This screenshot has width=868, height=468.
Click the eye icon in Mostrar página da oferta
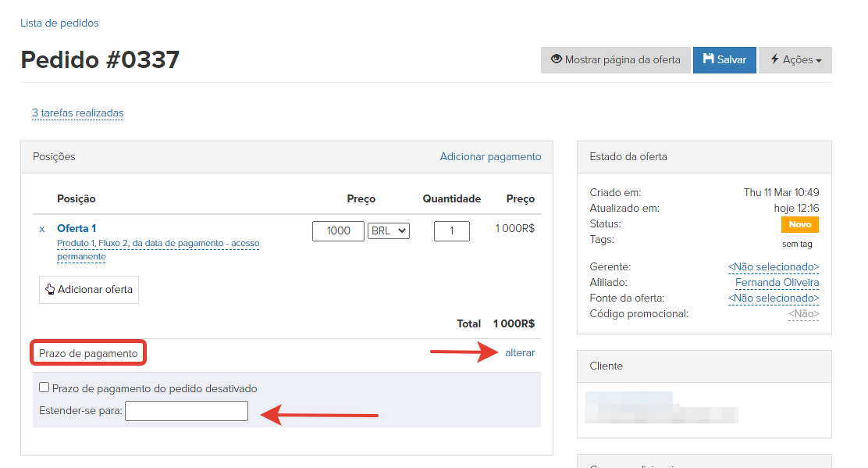pos(557,59)
